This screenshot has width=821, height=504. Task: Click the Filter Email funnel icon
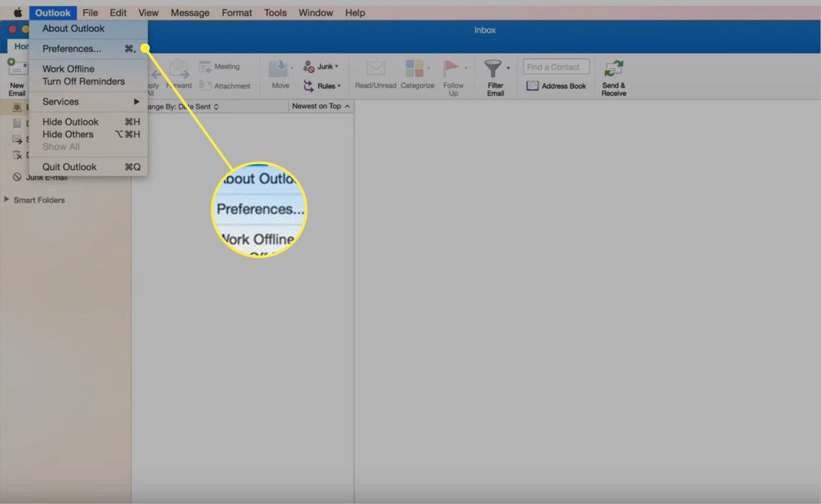point(493,69)
